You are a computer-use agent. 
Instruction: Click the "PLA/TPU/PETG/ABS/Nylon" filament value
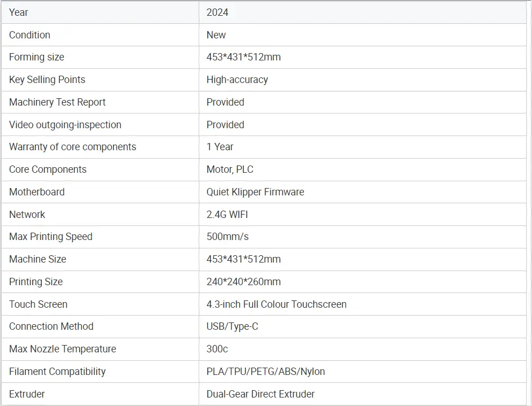pyautogui.click(x=265, y=372)
